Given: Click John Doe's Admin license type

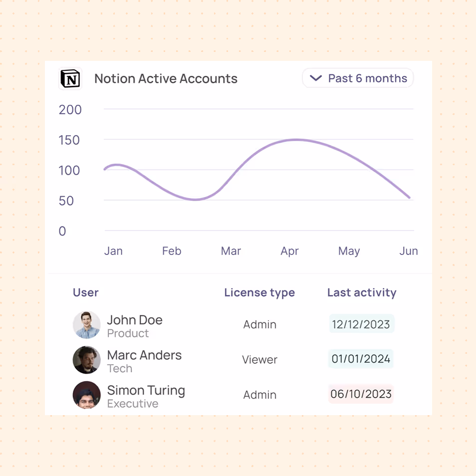Looking at the screenshot, I should 259,324.
